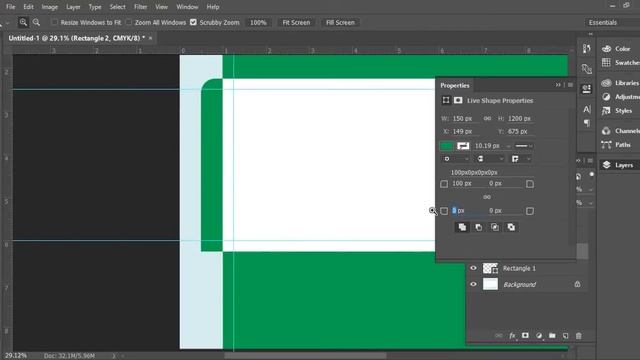Click the 100% zoom button
This screenshot has height=360, width=640.
(x=258, y=22)
